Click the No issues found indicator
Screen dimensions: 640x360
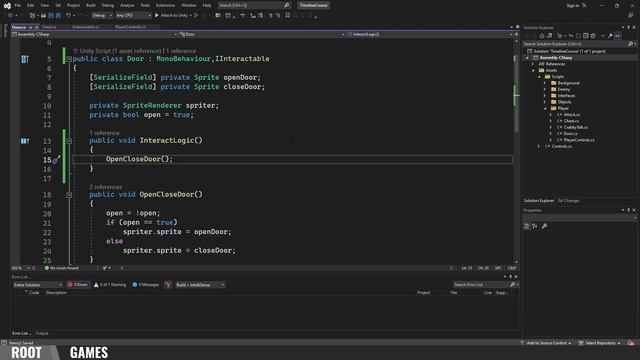pyautogui.click(x=61, y=268)
